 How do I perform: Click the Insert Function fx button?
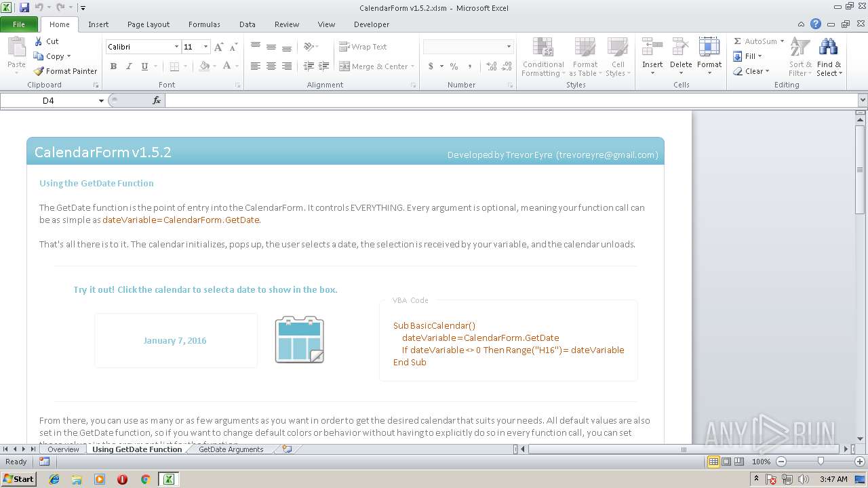[x=157, y=100]
